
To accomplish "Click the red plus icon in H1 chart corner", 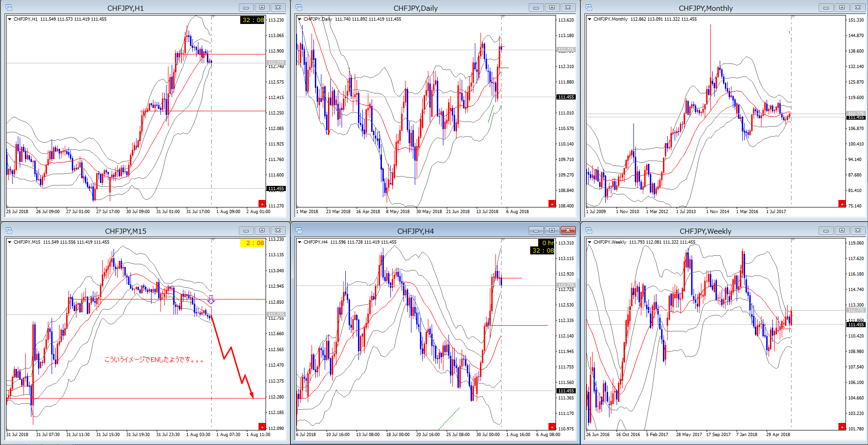I will 262,203.
